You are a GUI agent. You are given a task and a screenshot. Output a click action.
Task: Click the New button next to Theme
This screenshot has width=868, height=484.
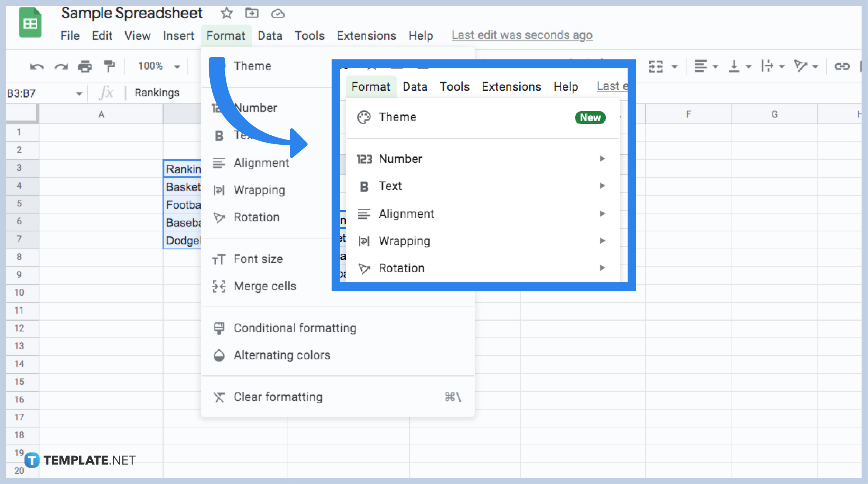click(590, 118)
